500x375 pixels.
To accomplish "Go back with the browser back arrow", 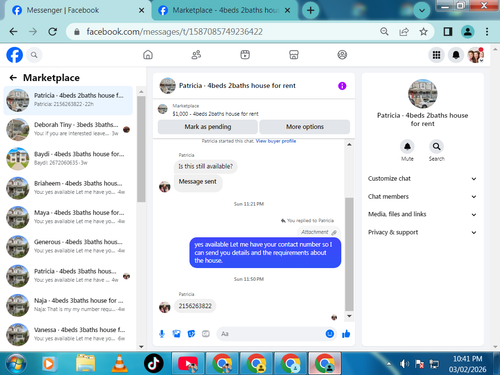I will [13, 32].
